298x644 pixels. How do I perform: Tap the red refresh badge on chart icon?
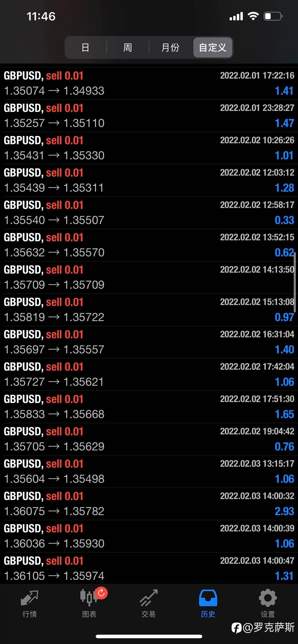101,593
